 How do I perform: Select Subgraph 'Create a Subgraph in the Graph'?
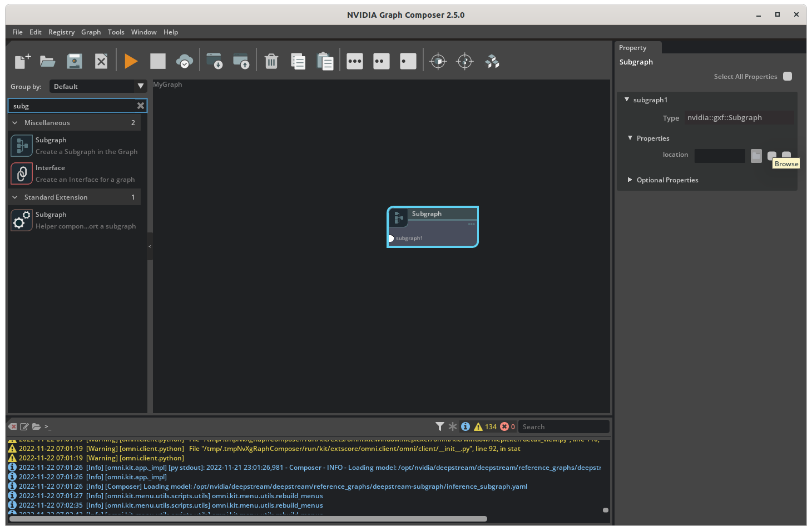(x=75, y=146)
